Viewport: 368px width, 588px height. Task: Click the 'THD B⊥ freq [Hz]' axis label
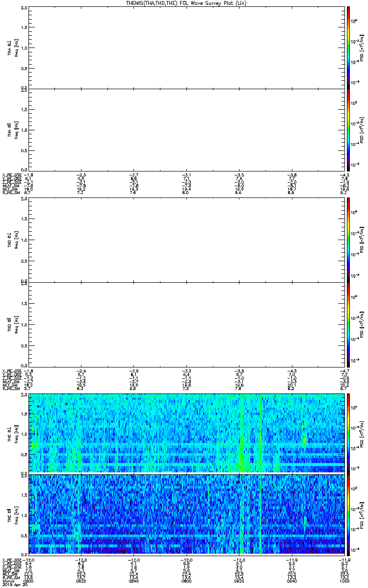13,241
